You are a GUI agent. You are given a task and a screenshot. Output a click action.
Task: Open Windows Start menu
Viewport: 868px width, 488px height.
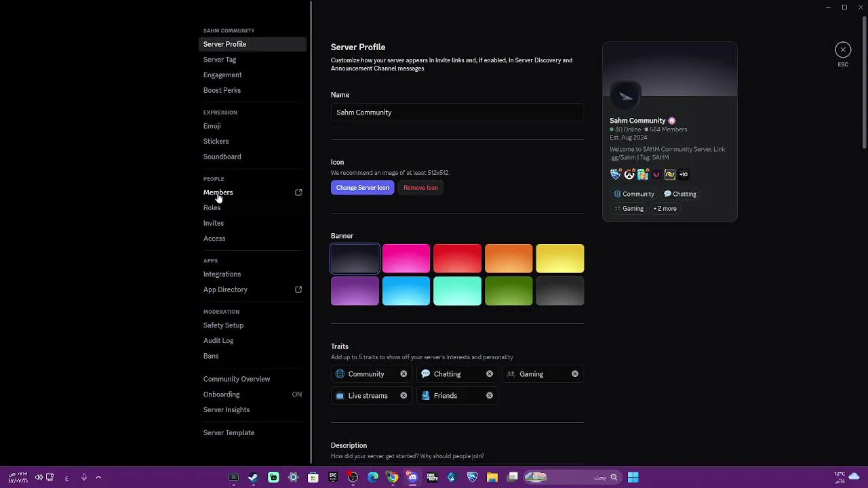click(633, 477)
